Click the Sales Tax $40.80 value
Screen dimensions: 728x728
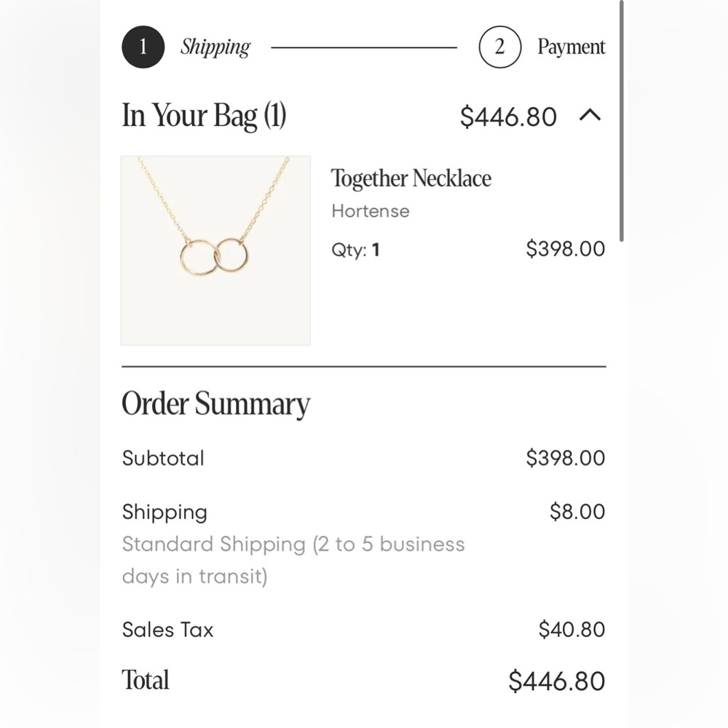pos(571,630)
